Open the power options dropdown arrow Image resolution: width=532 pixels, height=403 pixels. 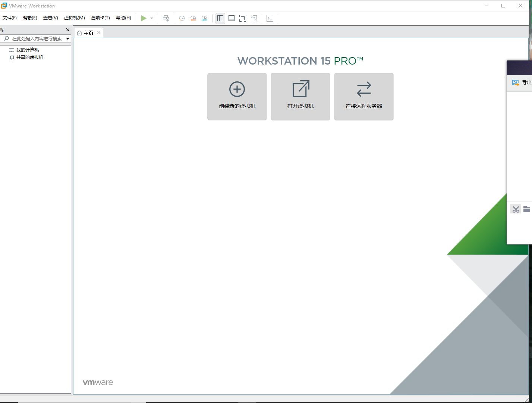(152, 18)
